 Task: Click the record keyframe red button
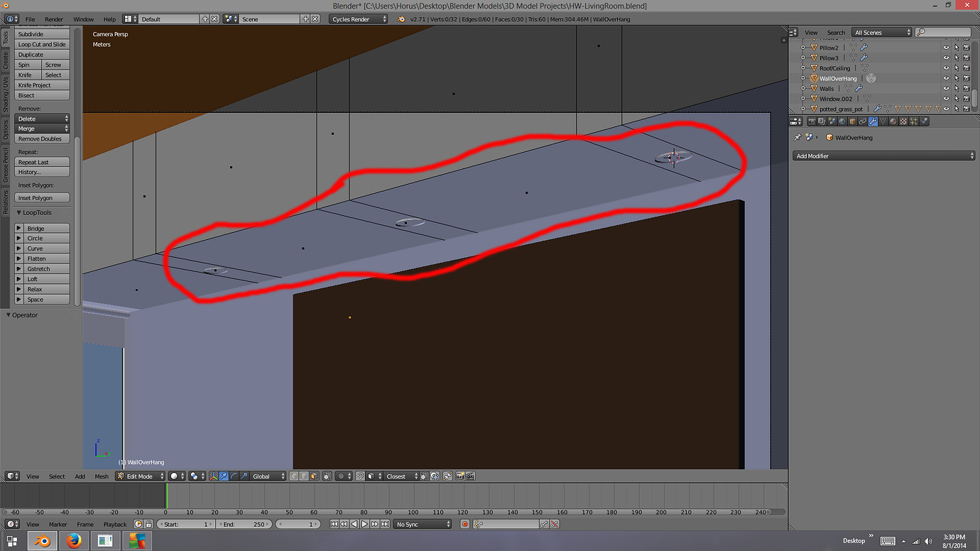click(x=465, y=524)
